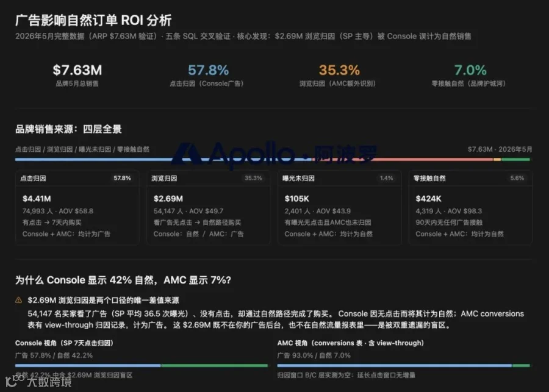Click the footnote 归因窗口 B/C 层实测为空: 延长点击窗口无增量
The image size is (549, 392).
click(x=346, y=375)
